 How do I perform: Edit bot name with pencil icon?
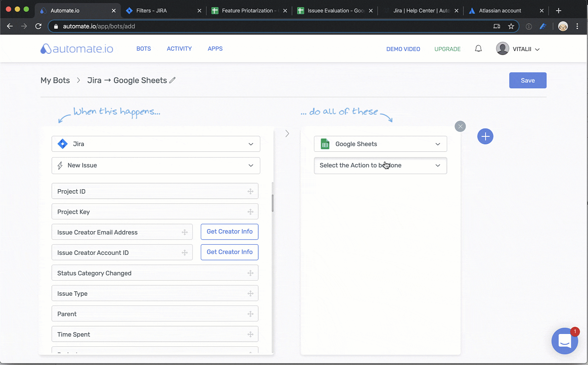coord(172,80)
